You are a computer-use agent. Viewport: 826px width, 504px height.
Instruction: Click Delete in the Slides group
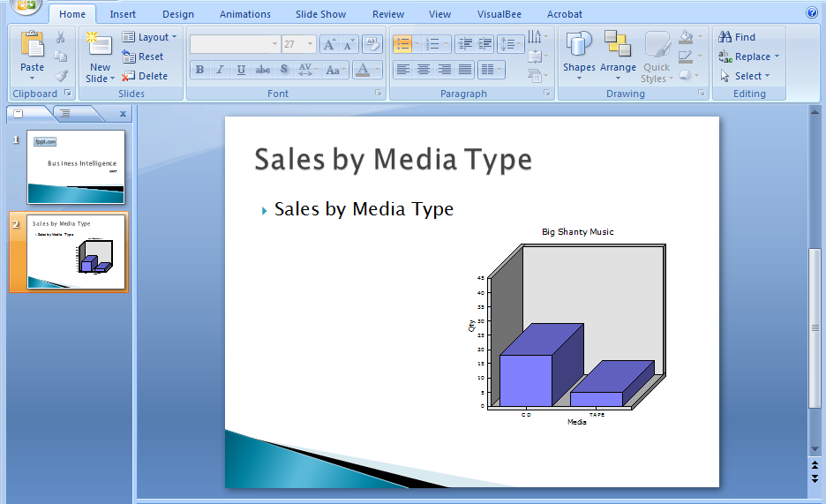click(145, 76)
